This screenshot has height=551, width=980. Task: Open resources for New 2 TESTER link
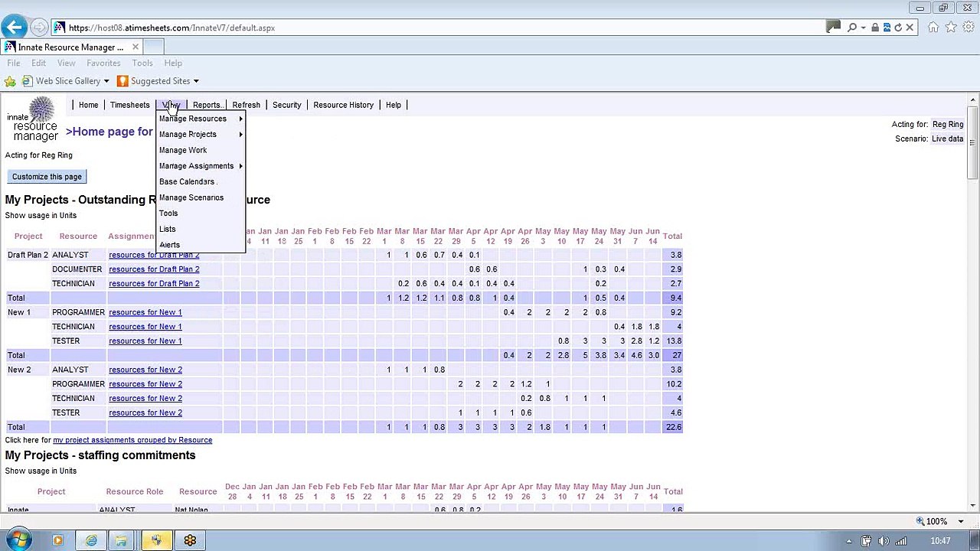tap(145, 412)
